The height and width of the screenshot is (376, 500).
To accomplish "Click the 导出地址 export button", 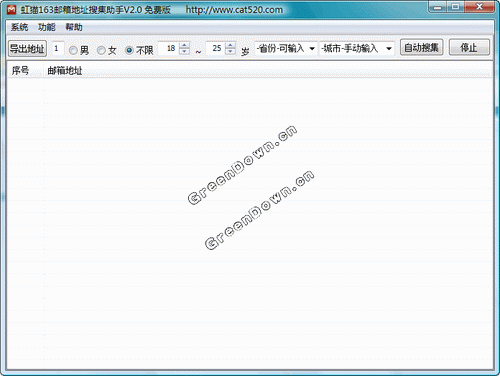I will click(x=27, y=49).
